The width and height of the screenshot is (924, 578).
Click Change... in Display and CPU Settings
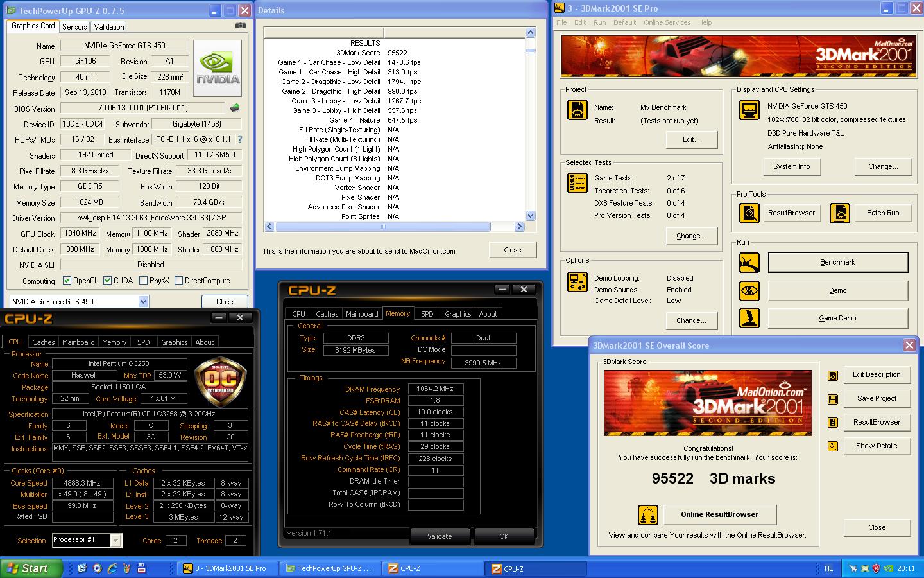(883, 167)
